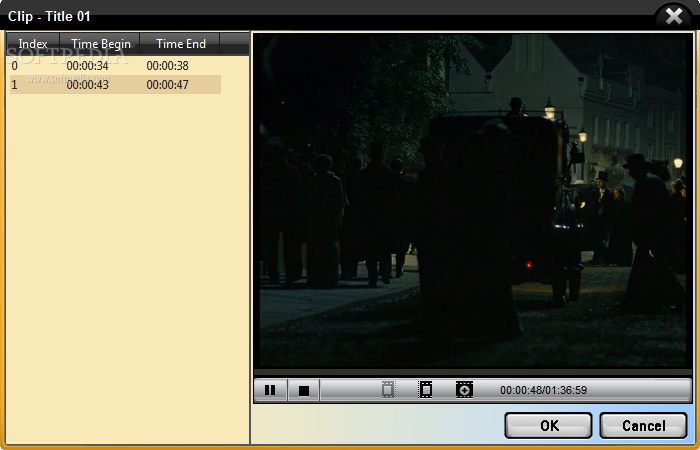Click the 00:00:48/01:36:59 time display
The image size is (700, 450).
[x=543, y=390]
